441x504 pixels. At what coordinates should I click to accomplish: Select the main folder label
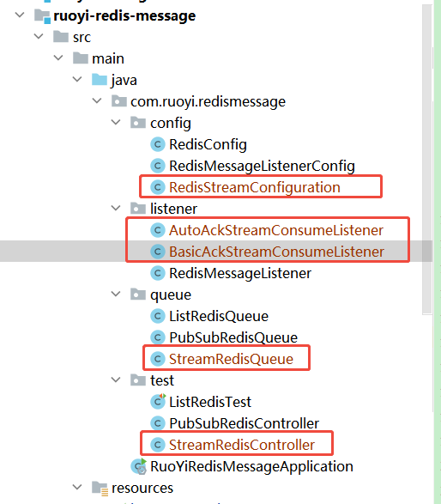coord(108,59)
